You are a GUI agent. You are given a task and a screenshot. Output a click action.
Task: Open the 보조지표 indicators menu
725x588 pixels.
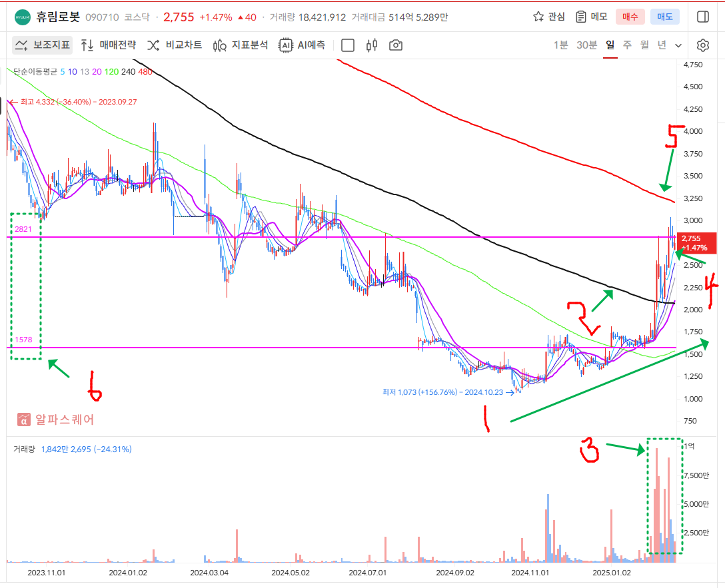43,45
